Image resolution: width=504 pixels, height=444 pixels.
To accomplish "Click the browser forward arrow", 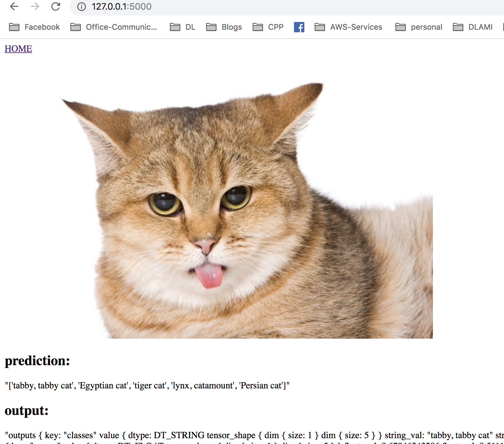I will pos(35,6).
